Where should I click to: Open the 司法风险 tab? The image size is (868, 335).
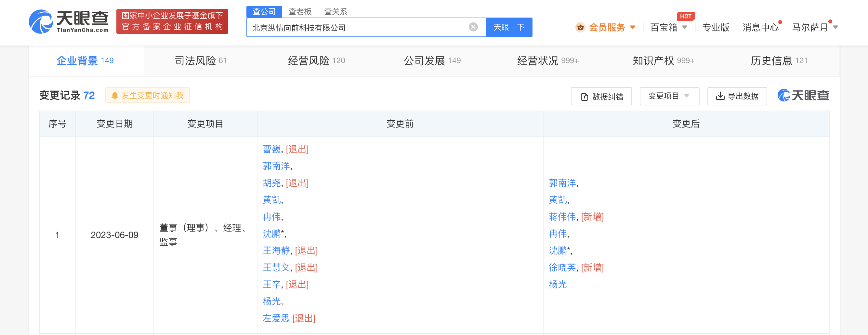tap(201, 61)
